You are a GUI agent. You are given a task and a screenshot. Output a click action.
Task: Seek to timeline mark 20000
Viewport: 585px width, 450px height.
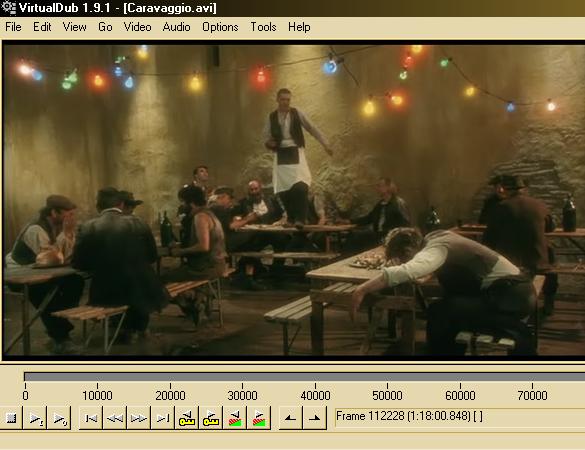click(170, 395)
